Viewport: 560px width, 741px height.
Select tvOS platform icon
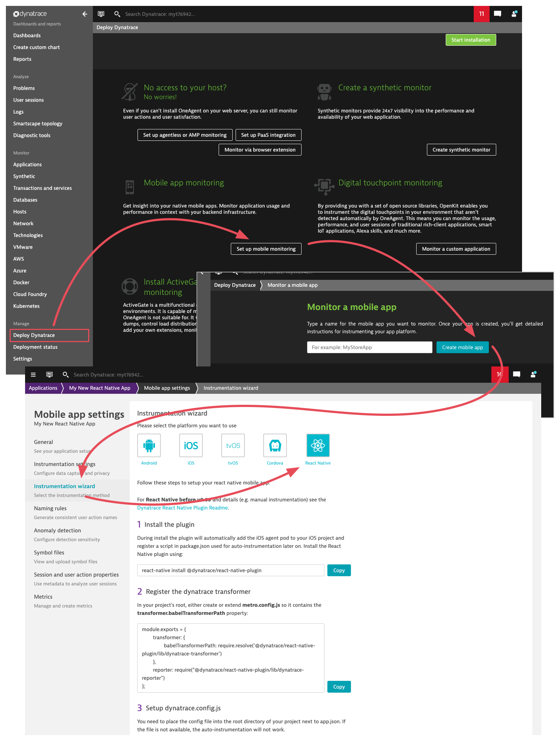tap(233, 445)
